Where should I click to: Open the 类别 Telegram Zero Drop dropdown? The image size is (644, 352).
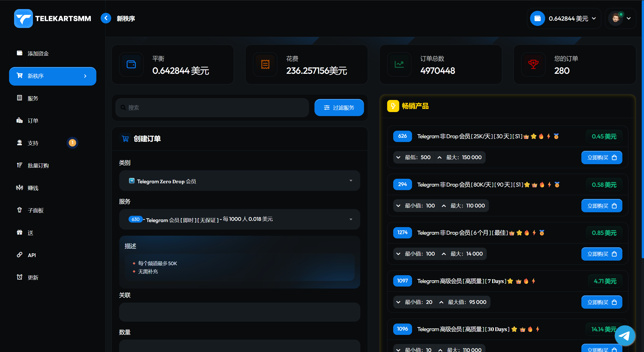coord(239,181)
